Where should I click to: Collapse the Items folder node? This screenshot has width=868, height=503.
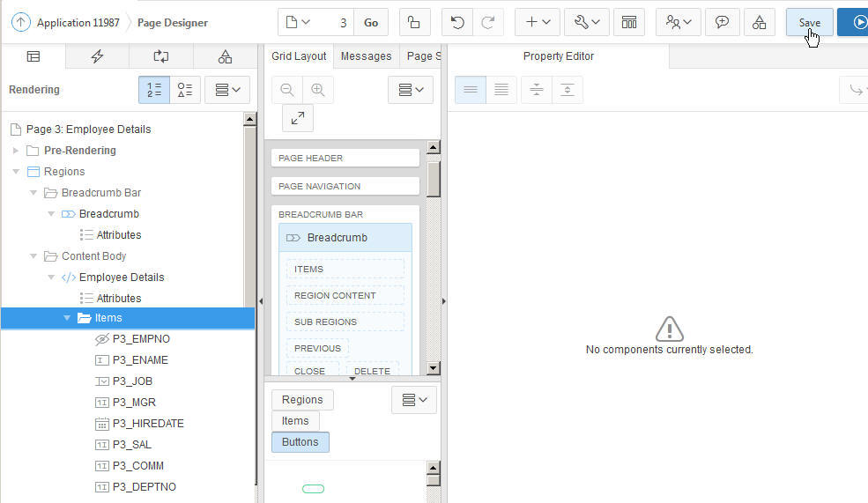tap(67, 318)
